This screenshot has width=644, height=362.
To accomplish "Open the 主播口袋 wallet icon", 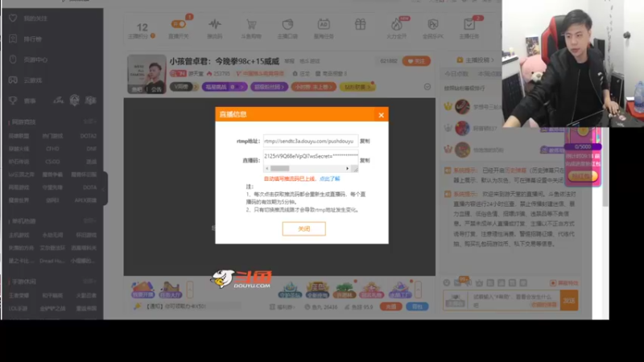I will (287, 24).
